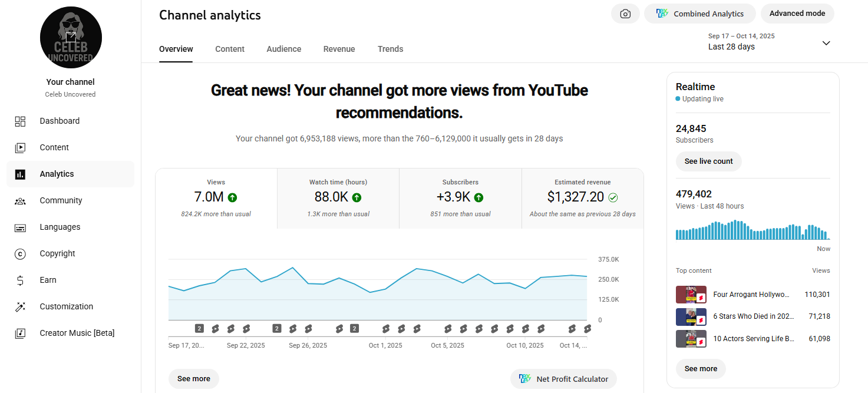Open the Community people icon
Image resolution: width=868 pixels, height=393 pixels.
tap(20, 201)
